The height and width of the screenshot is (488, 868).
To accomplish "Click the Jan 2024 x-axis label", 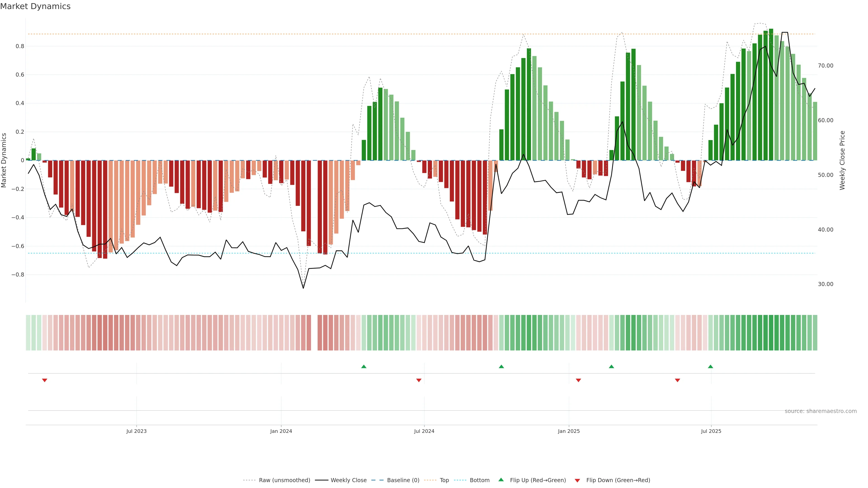I will pyautogui.click(x=281, y=432).
